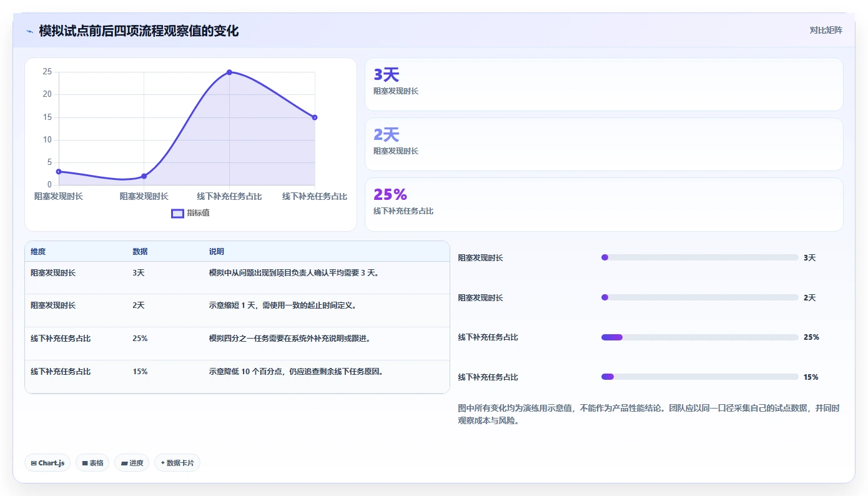Click the progress bar showing 15%
Screen dimensions: 868x496
pos(700,377)
